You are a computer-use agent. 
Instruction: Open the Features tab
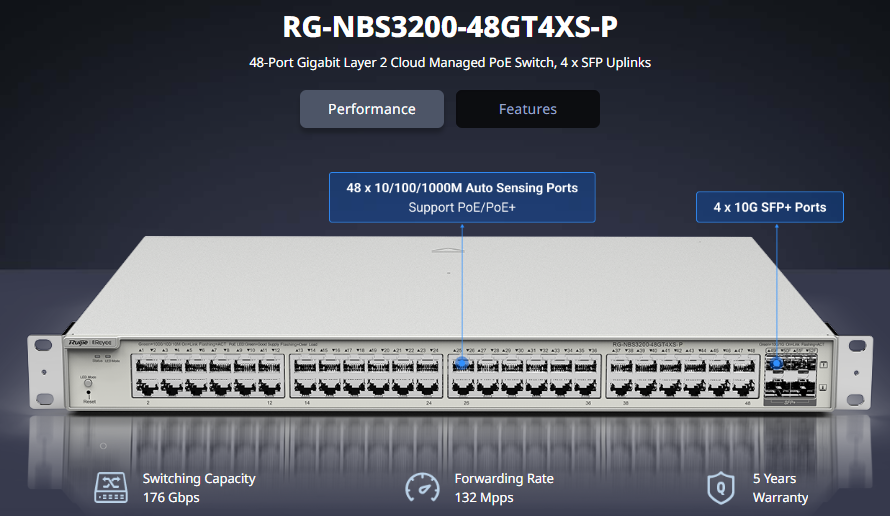(x=527, y=109)
